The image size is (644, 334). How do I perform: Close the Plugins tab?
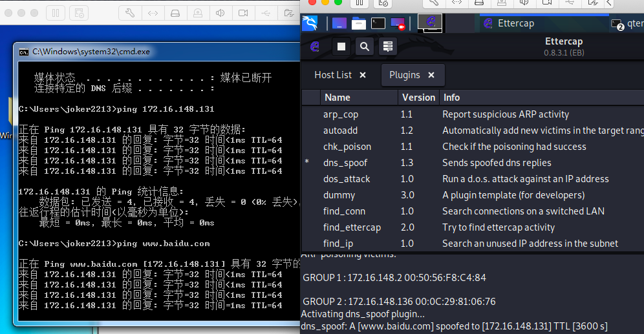431,75
